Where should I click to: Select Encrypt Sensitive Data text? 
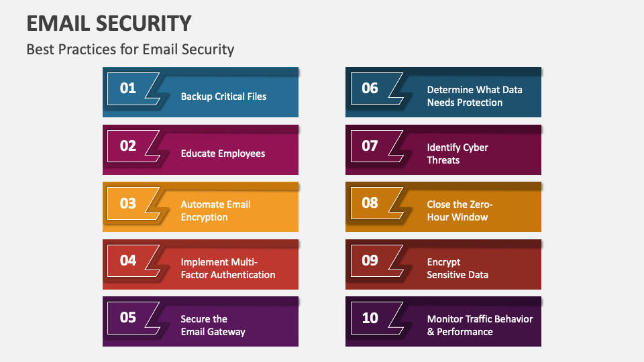[457, 268]
